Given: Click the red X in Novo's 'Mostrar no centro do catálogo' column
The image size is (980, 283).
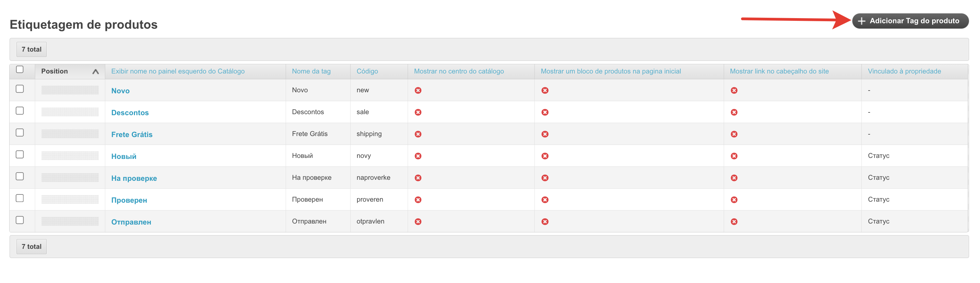Looking at the screenshot, I should click(418, 91).
